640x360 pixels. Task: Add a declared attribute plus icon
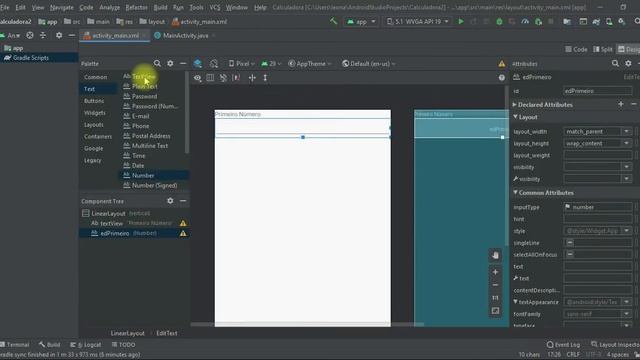[621, 104]
